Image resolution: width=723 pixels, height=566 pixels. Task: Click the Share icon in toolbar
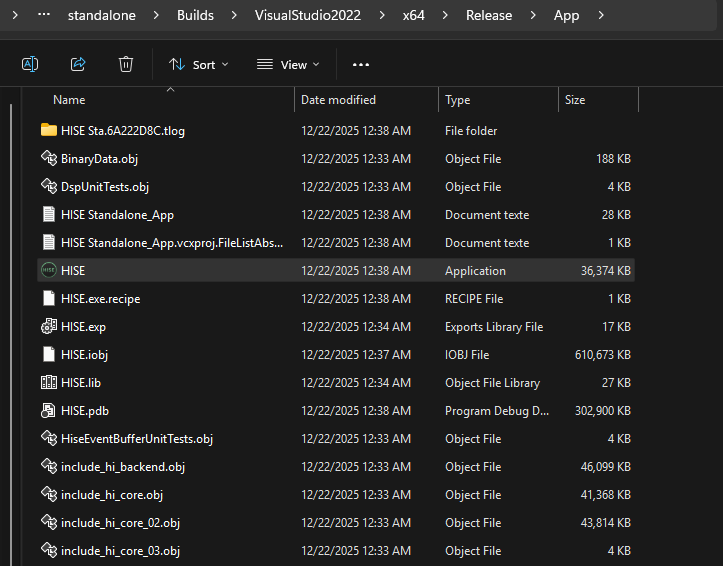[x=78, y=64]
